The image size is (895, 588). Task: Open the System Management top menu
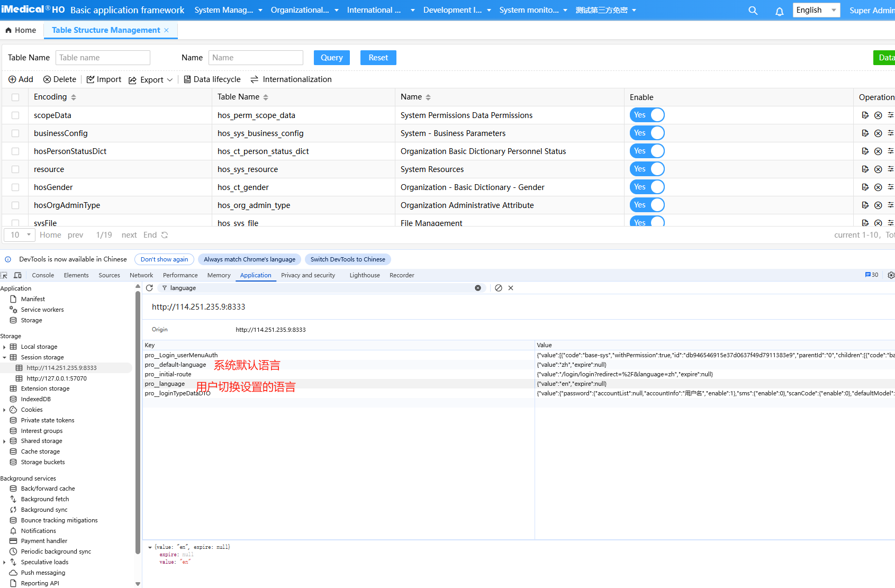point(228,10)
